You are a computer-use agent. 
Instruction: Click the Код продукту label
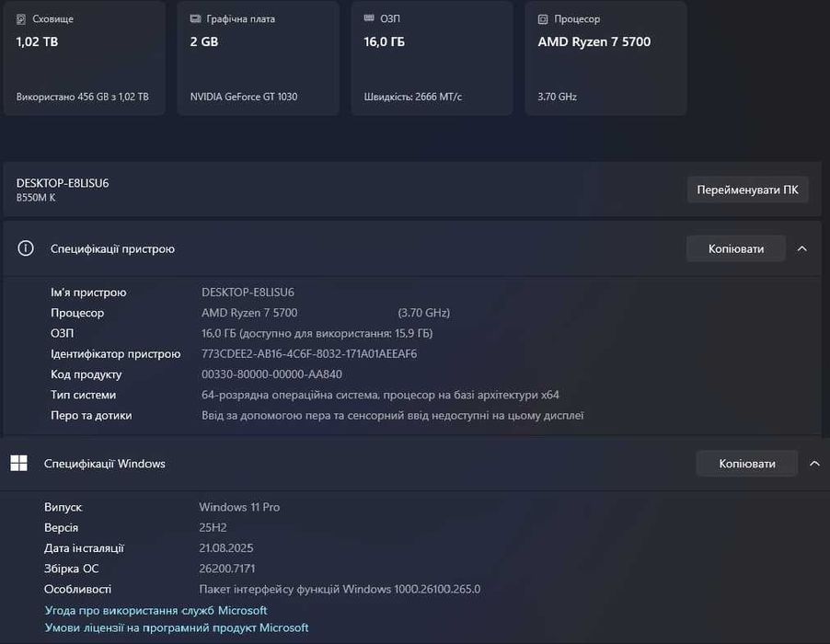point(86,374)
